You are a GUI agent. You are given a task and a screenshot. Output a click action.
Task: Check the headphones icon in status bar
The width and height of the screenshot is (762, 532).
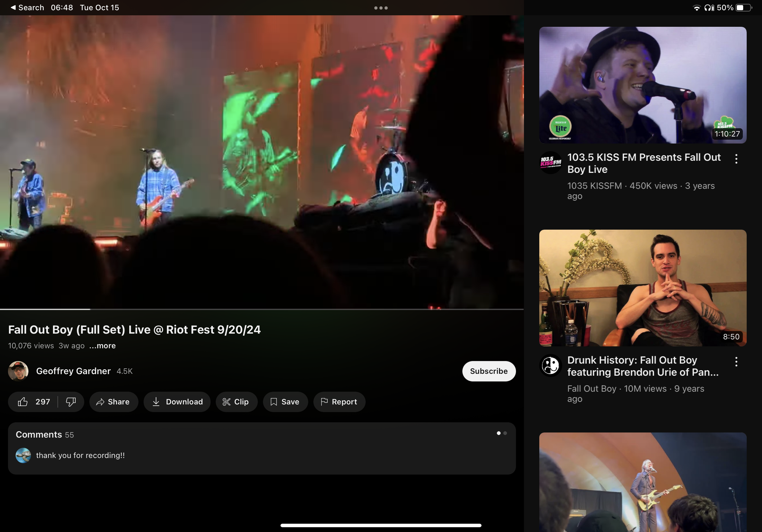point(709,8)
